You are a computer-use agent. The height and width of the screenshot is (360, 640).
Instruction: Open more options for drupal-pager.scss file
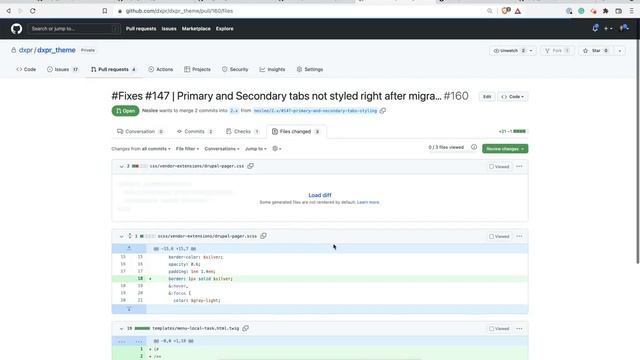pyautogui.click(x=519, y=236)
